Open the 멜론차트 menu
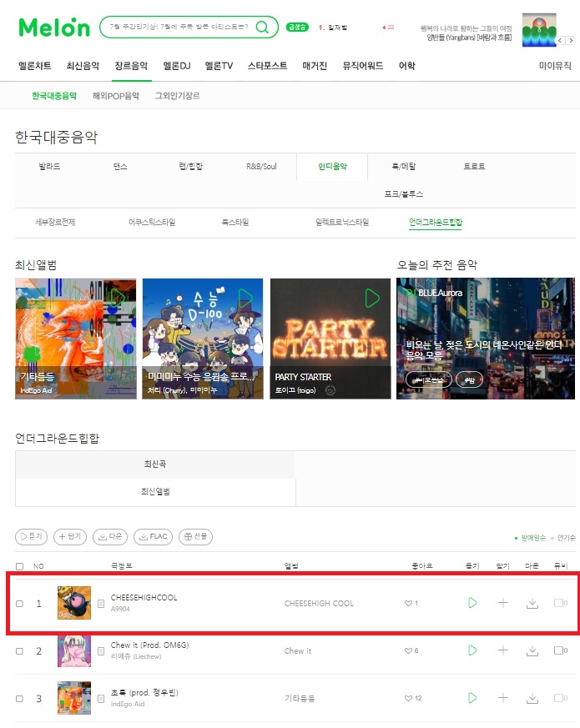 35,66
